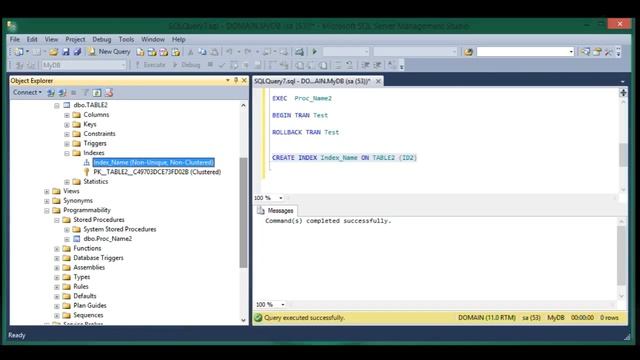
Task: Open the Edit menu
Action: point(32,40)
